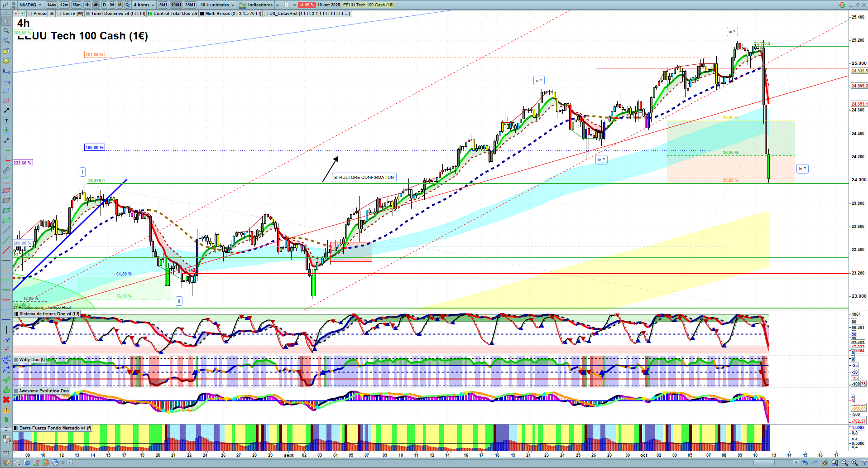The height and width of the screenshot is (468, 868).
Task: Click the list icon beside Precio
Action: [52, 14]
